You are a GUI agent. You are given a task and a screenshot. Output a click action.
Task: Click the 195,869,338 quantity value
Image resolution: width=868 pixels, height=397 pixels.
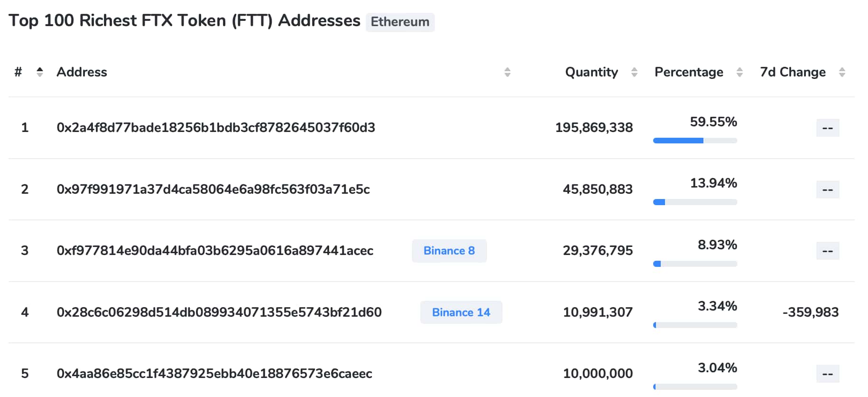pos(594,128)
